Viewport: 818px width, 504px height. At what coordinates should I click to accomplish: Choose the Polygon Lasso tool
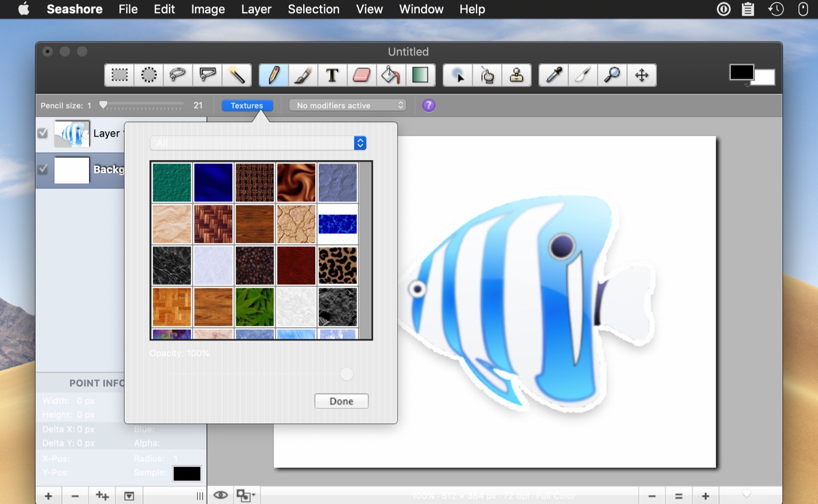(208, 75)
